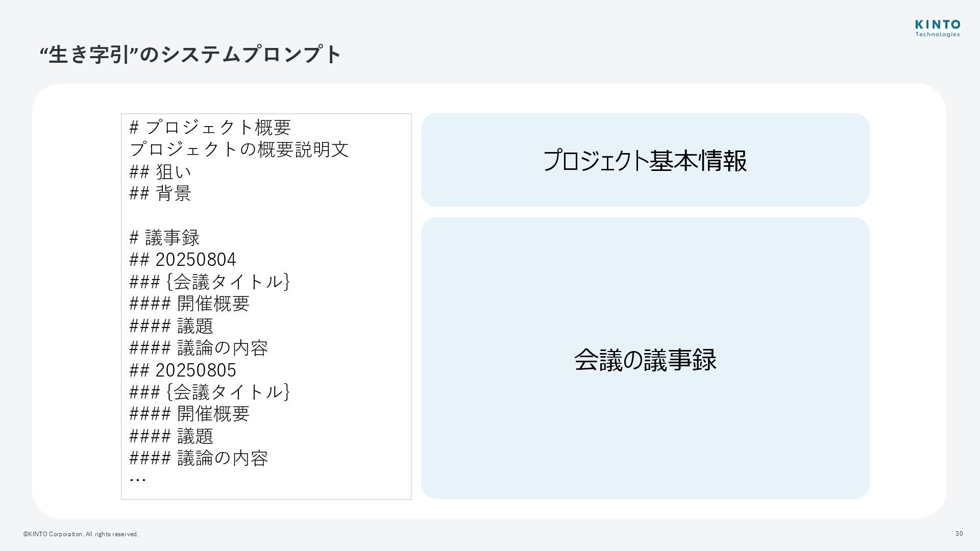This screenshot has height=551, width=980.
Task: Click the ellipsis at the prompt's end
Action: click(138, 480)
